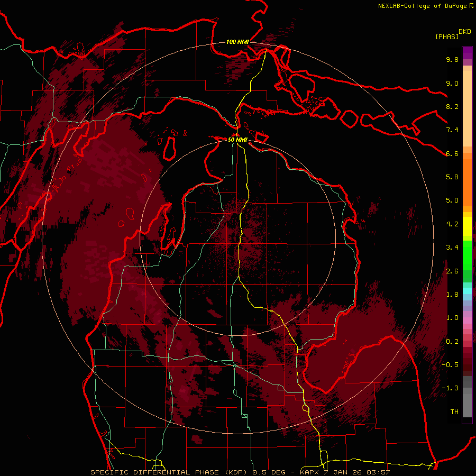Click the orange segment of the color bar
Viewport: 476px width, 476px height.
pyautogui.click(x=467, y=181)
